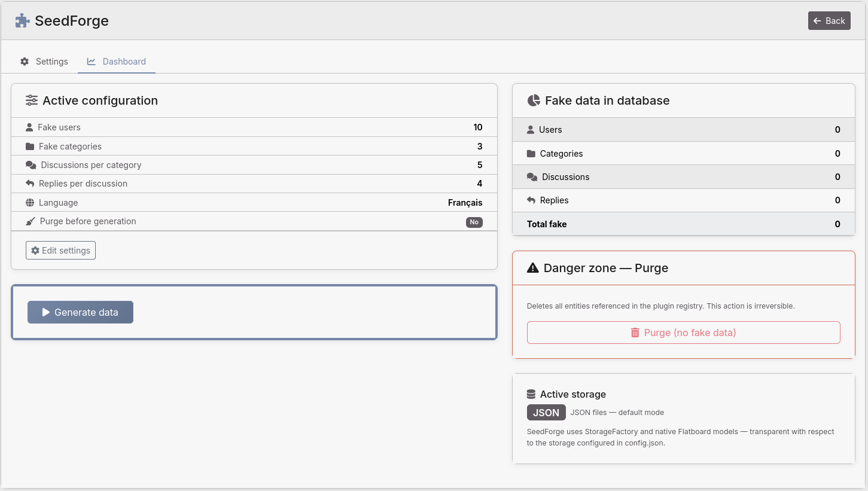Click the trash icon inside the Purge button
The image size is (868, 491).
pos(635,333)
